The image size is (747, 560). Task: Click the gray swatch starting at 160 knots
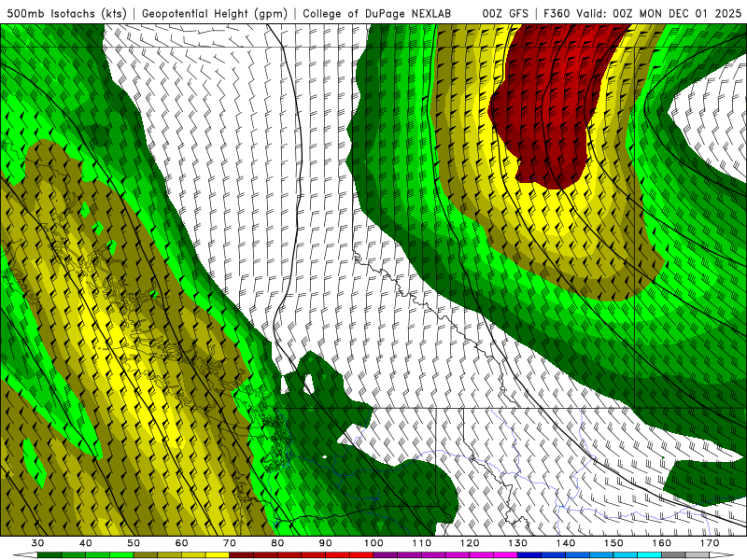[673, 555]
